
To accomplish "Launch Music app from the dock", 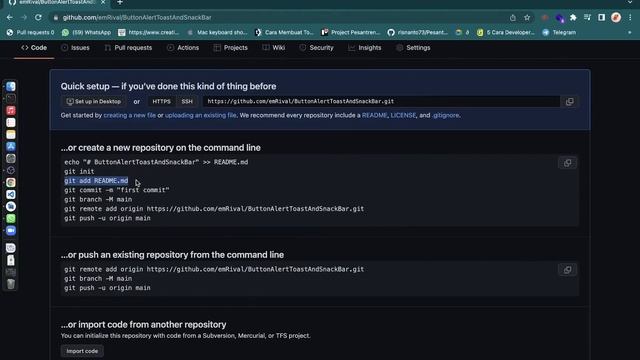I will (11, 111).
